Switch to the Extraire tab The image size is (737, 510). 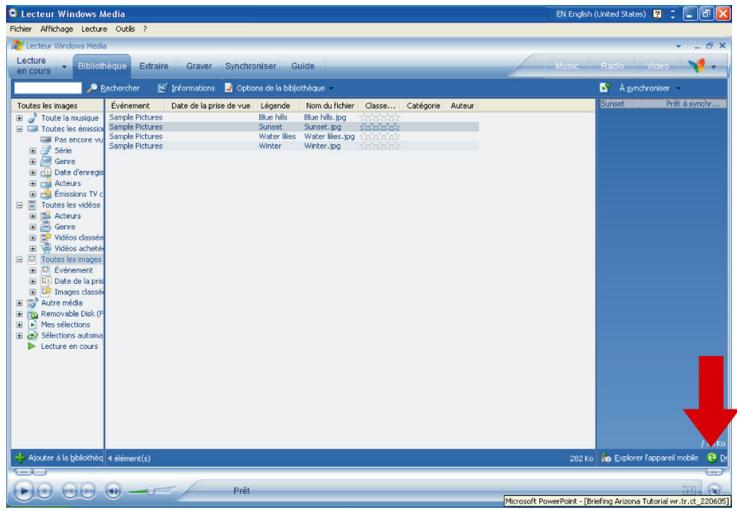(x=154, y=66)
